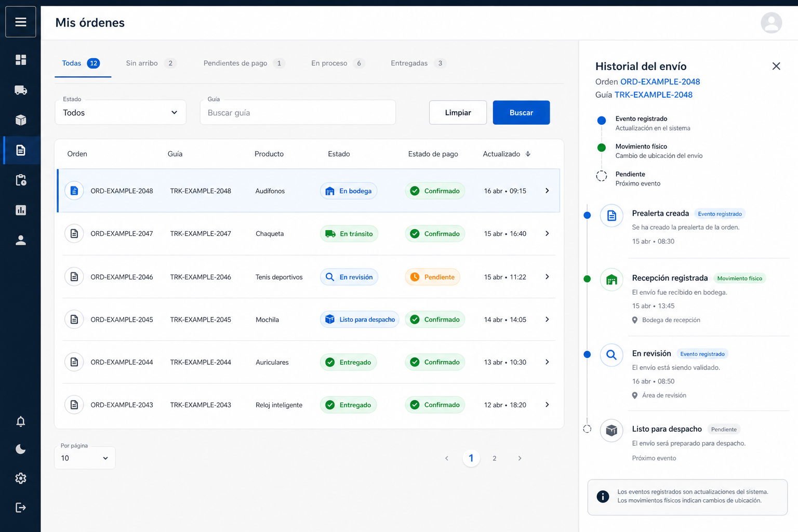
Task: Open the TRK-EXAMPLE-2048 guide link in panel
Action: click(653, 95)
